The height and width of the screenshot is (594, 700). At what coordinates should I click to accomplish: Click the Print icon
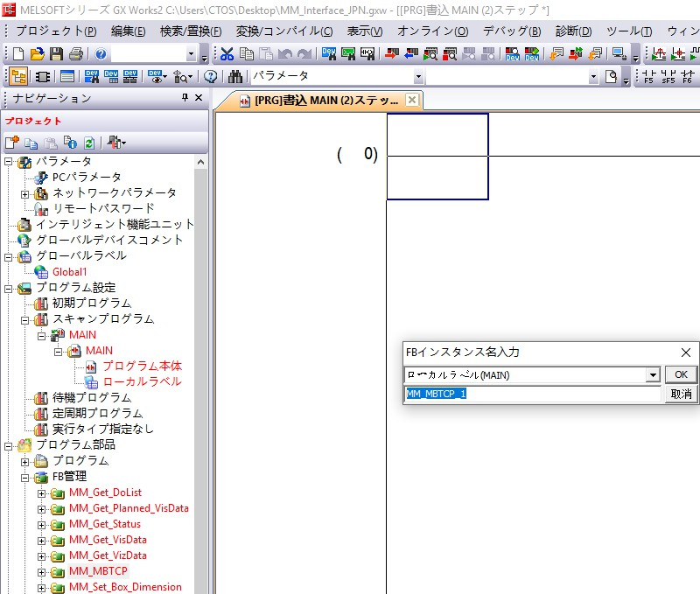tap(76, 54)
